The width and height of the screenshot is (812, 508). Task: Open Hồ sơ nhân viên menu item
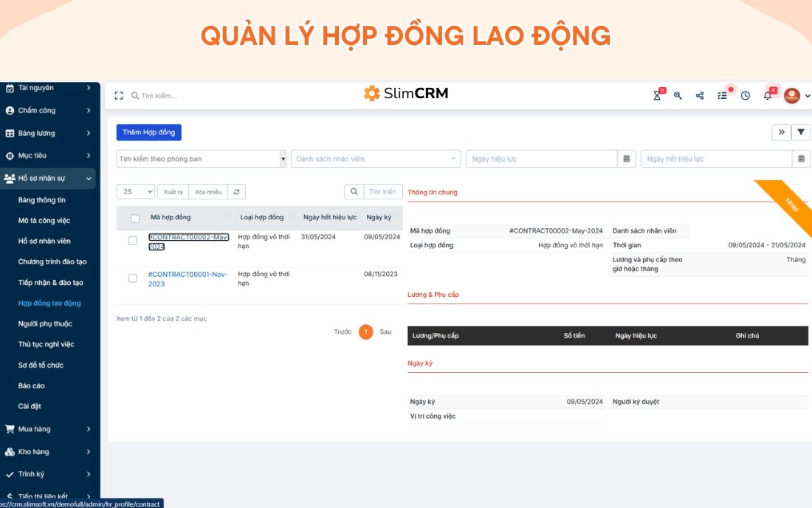pos(44,241)
